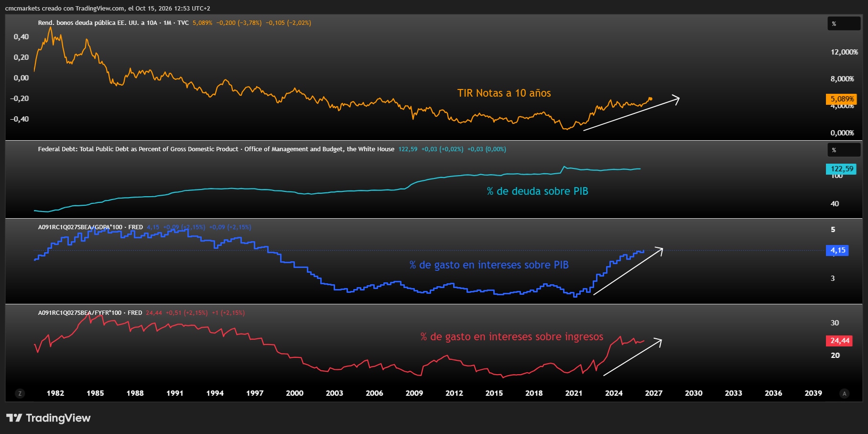This screenshot has width=868, height=434.
Task: Select '% de gasto en intereses sobre PIB' label
Action: point(489,265)
